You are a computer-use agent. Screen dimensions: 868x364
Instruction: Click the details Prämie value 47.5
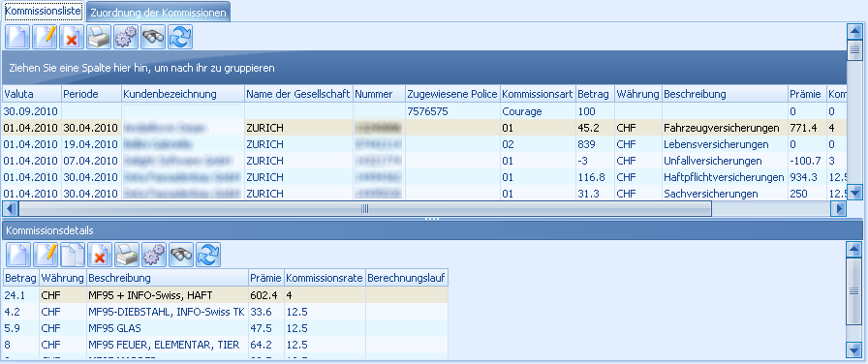point(265,328)
